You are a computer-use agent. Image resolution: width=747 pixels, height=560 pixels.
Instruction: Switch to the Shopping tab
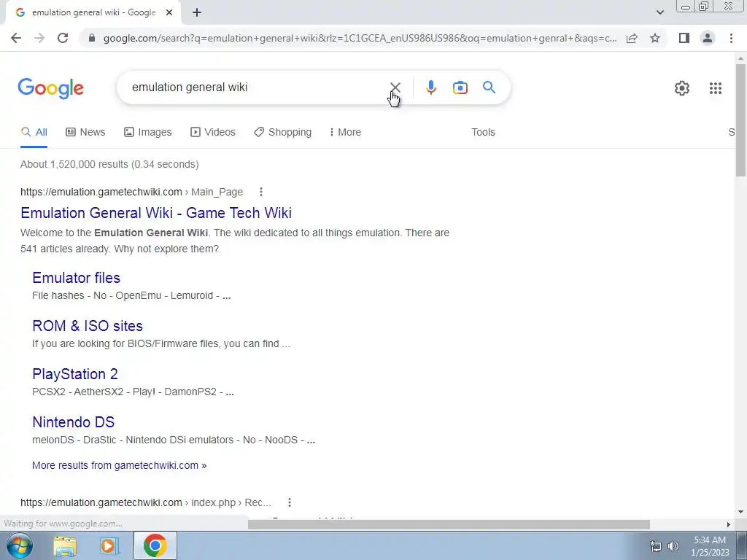click(282, 133)
